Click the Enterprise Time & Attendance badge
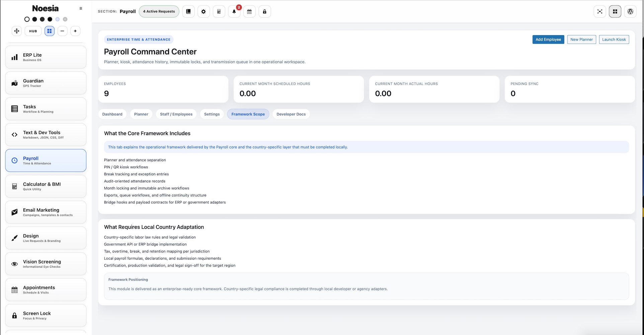This screenshot has width=644, height=335. (139, 40)
